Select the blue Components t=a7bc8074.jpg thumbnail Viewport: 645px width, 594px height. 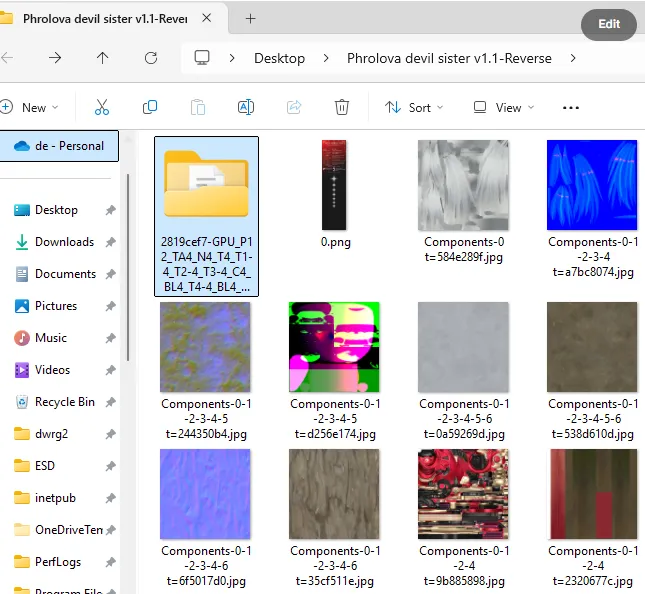pos(592,186)
